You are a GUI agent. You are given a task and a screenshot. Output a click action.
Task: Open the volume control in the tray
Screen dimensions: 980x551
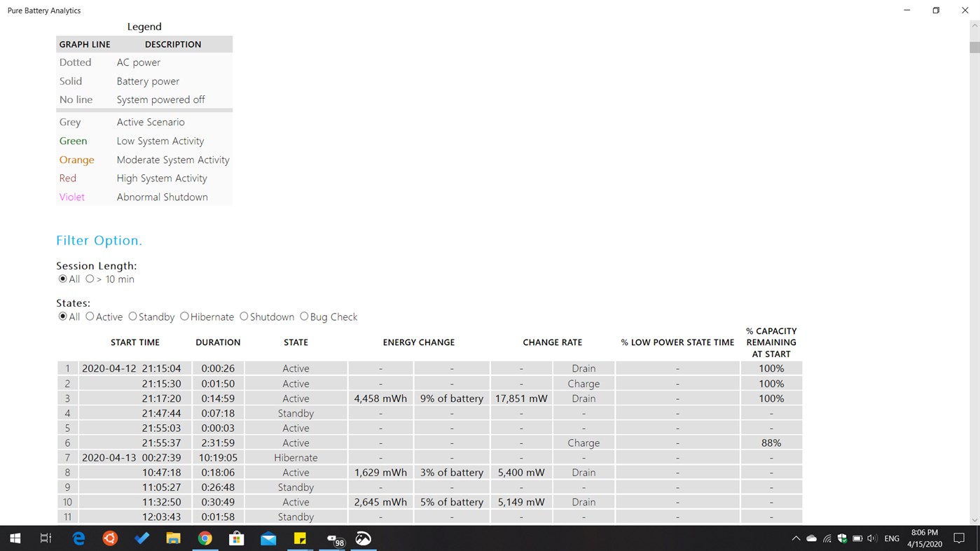[872, 538]
